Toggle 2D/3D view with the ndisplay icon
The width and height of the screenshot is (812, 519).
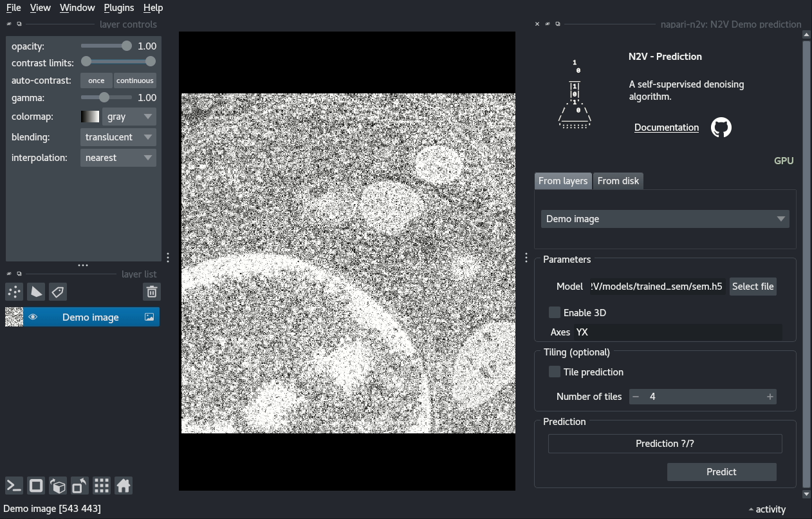36,486
